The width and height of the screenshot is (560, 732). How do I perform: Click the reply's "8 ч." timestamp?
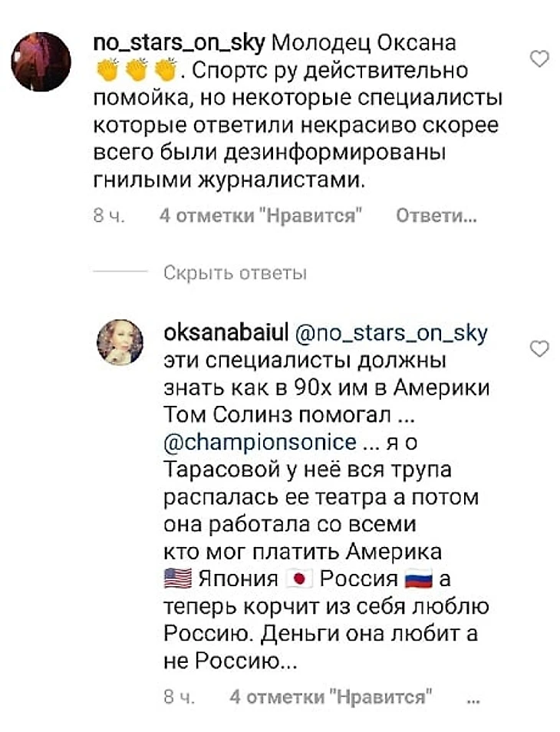[176, 697]
